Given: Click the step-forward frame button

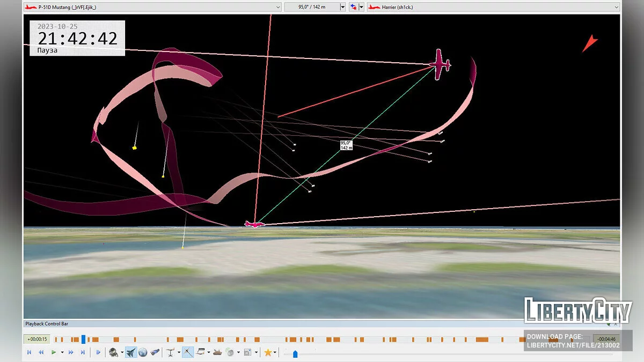Looking at the screenshot, I should [98, 352].
